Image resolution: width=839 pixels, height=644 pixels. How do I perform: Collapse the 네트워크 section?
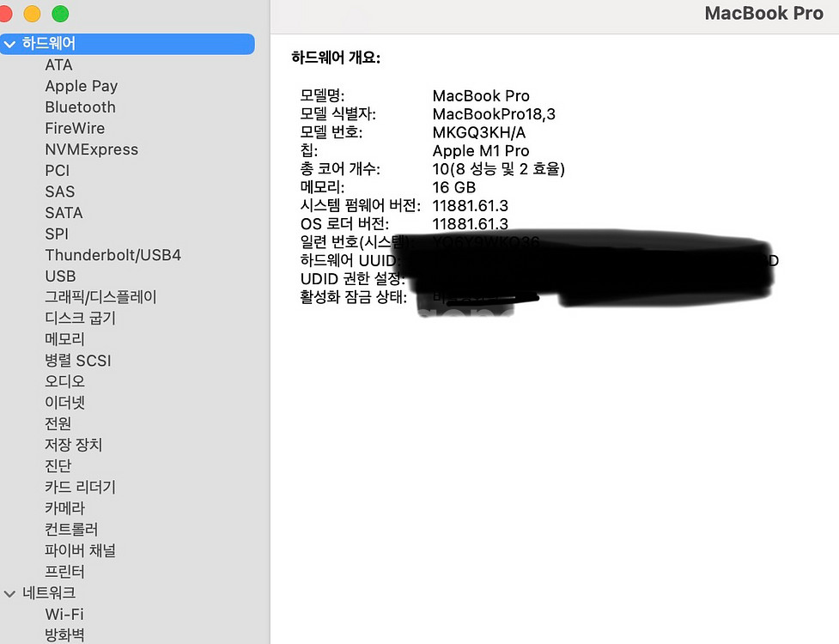click(10, 592)
